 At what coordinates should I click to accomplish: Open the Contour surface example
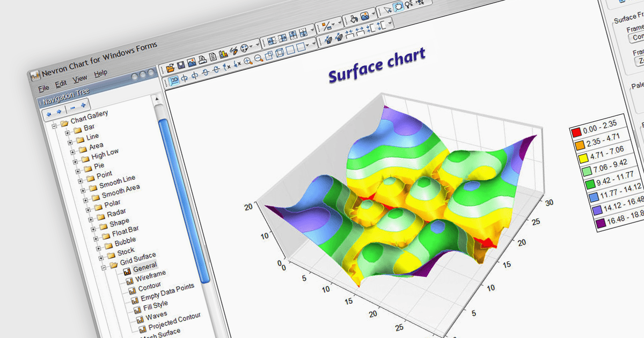point(150,286)
